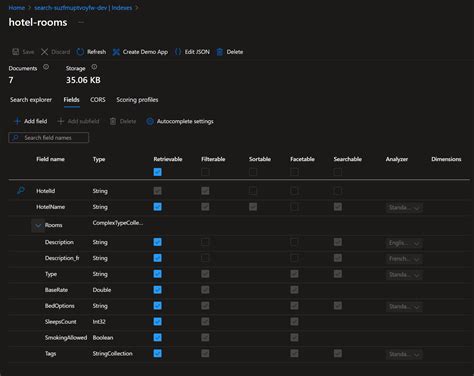Open the Tags analyzer dropdown
Viewport: 474px width, 376px height.
[404, 354]
